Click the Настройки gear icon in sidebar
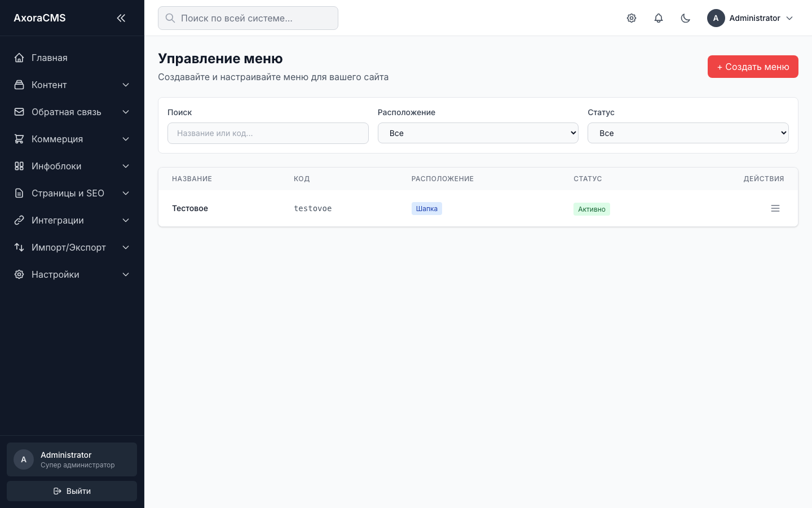Viewport: 812px width, 508px height. 19,274
